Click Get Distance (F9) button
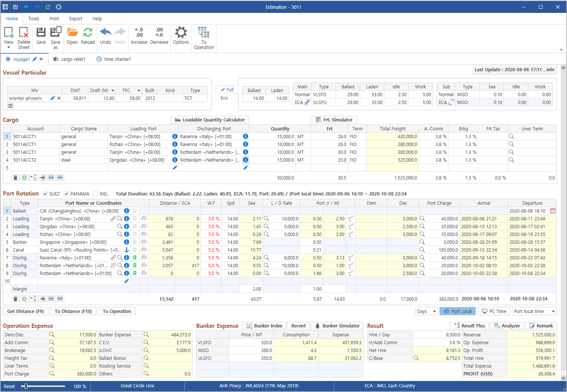The width and height of the screenshot is (567, 392). pyautogui.click(x=26, y=311)
